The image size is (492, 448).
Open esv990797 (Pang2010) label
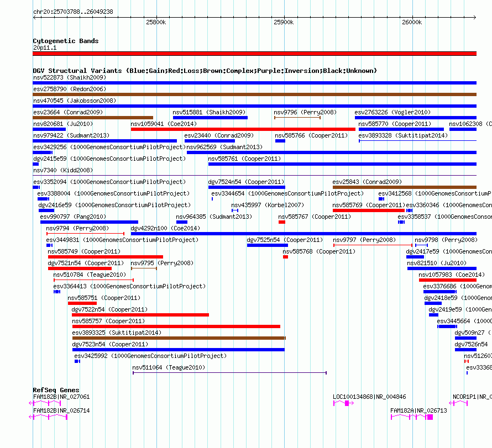(x=73, y=217)
